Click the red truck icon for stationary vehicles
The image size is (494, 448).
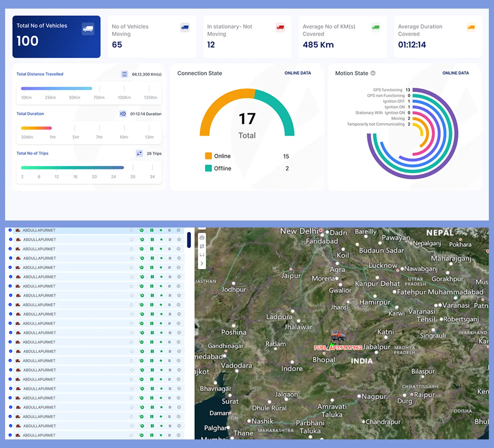coord(280,28)
